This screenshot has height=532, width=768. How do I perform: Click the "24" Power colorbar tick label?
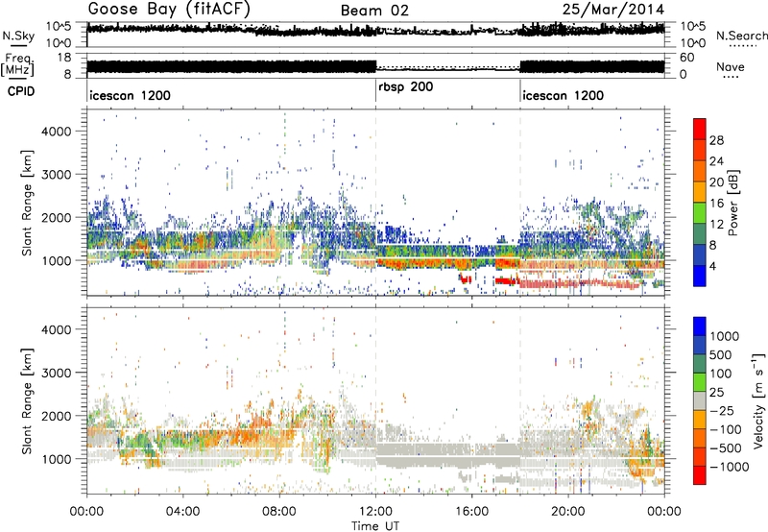(716, 161)
